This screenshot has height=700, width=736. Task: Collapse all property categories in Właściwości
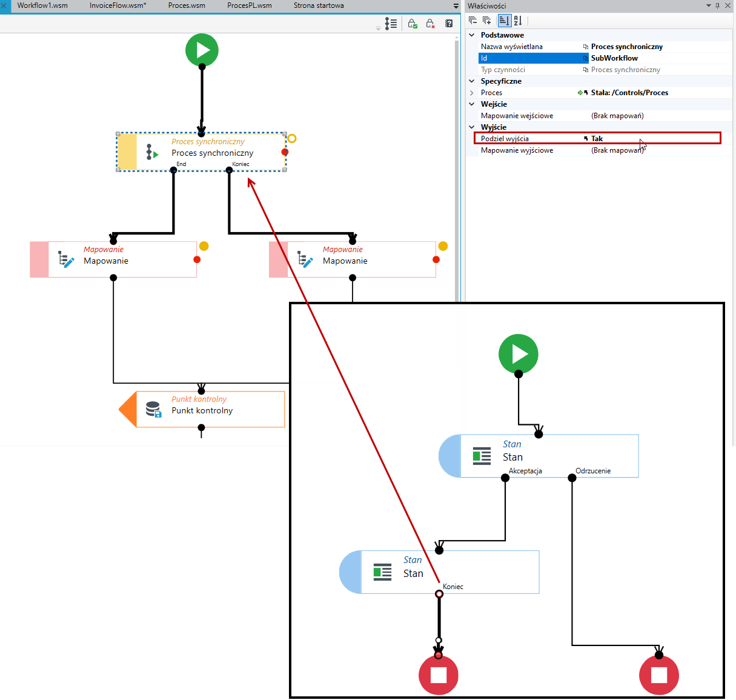(473, 21)
